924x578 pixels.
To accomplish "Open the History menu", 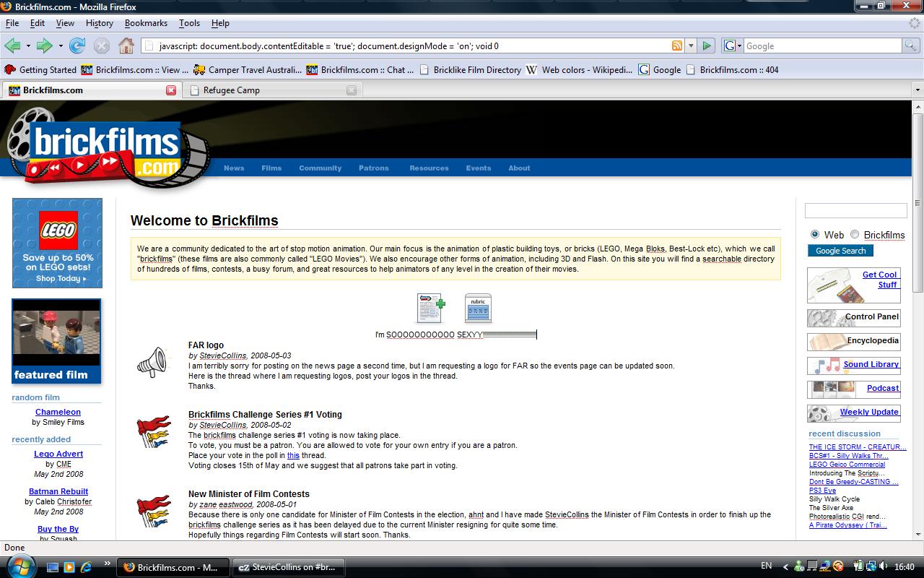I will pyautogui.click(x=100, y=23).
